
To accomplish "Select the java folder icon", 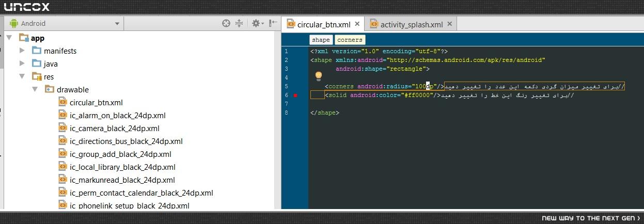I will tap(36, 63).
